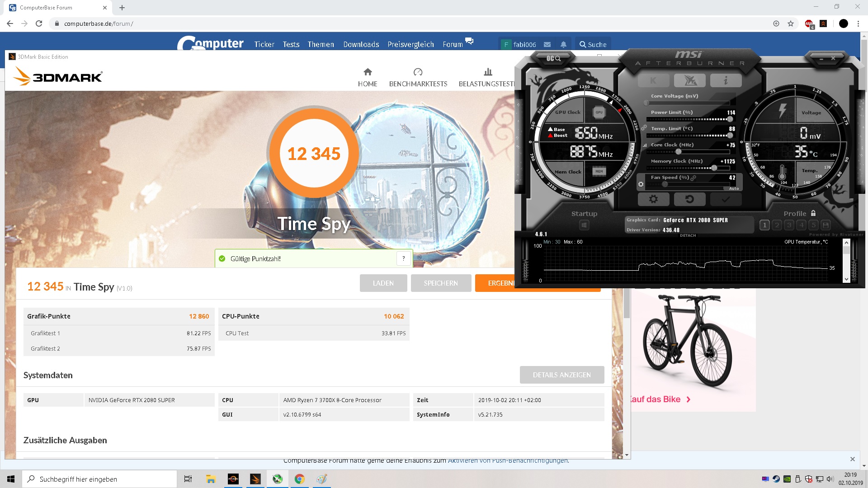Click the Details anzeigen button
This screenshot has height=488, width=868.
click(561, 375)
